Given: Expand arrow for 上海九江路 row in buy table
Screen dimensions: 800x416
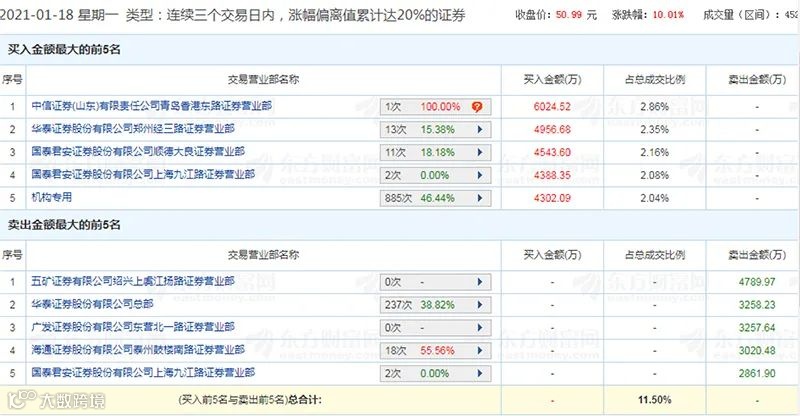Looking at the screenshot, I should 480,175.
